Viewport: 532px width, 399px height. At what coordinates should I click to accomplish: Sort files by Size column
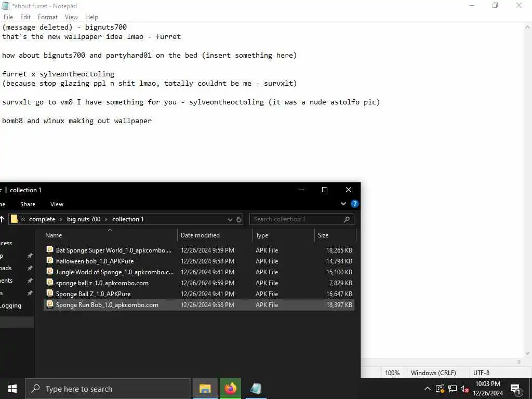[x=335, y=235]
